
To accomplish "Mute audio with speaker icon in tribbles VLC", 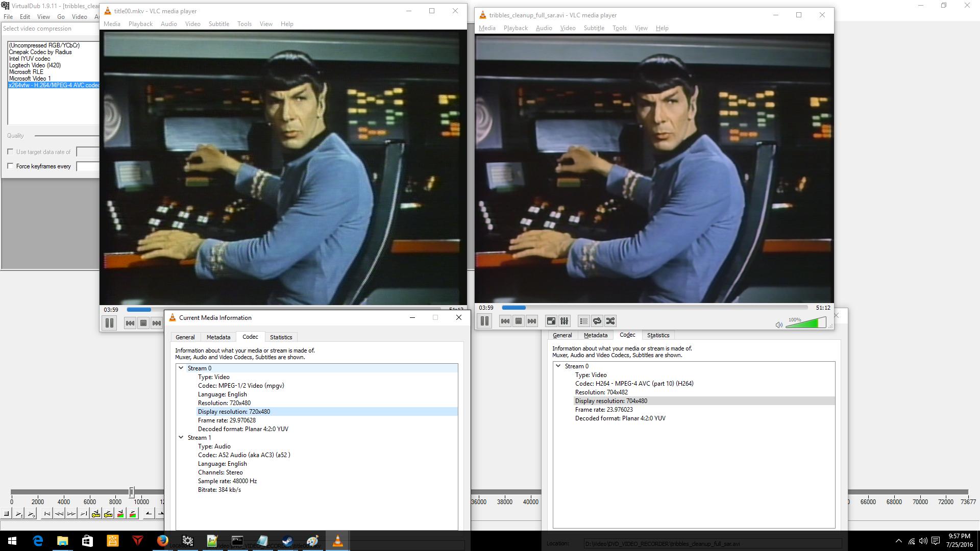I will click(x=779, y=324).
